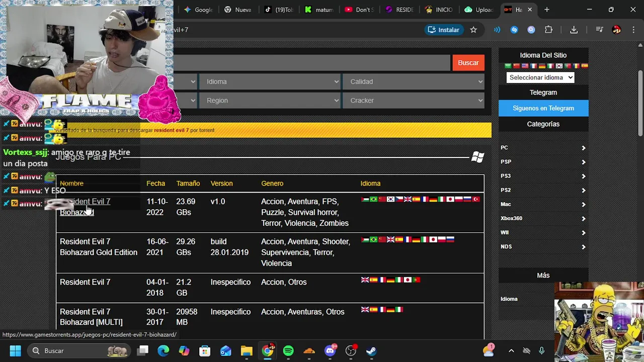Viewport: 644px width, 362px height.
Task: Open the Resident Evil 7 Biohazard link
Action: tap(85, 207)
